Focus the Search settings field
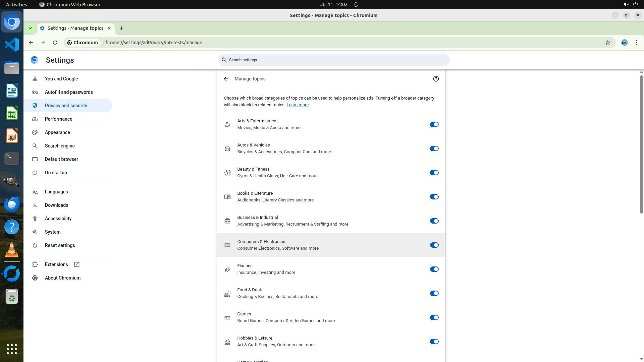 point(333,60)
